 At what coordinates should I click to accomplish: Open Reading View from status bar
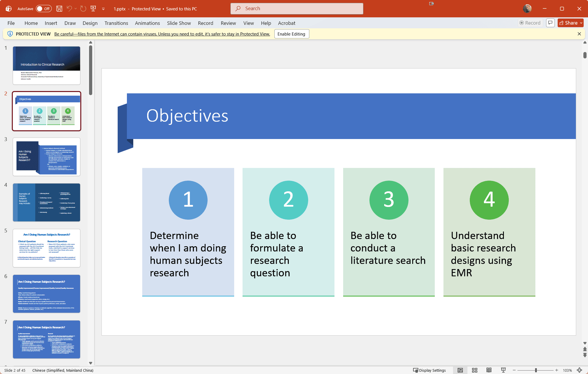pos(489,370)
